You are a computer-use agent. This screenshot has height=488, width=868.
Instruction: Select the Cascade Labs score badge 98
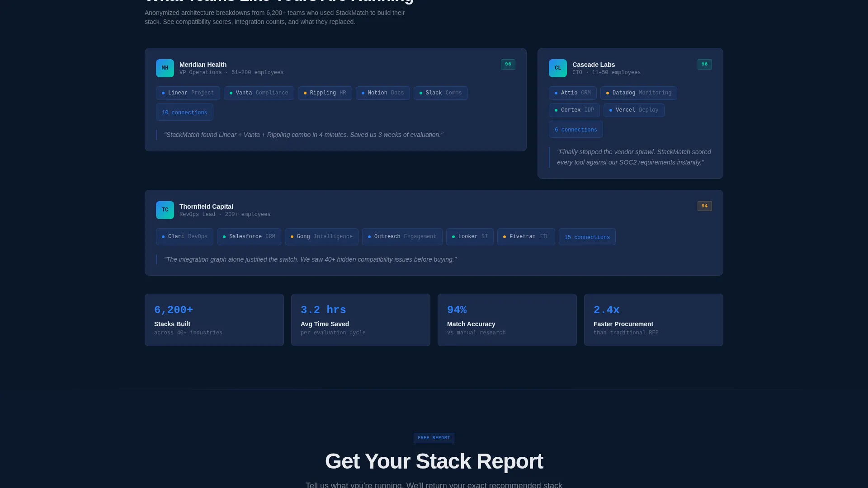705,64
